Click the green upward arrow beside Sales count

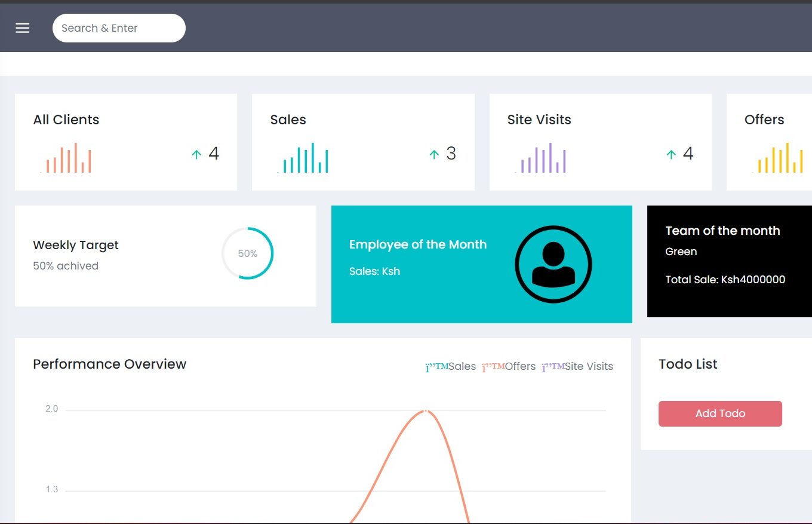[x=433, y=154]
